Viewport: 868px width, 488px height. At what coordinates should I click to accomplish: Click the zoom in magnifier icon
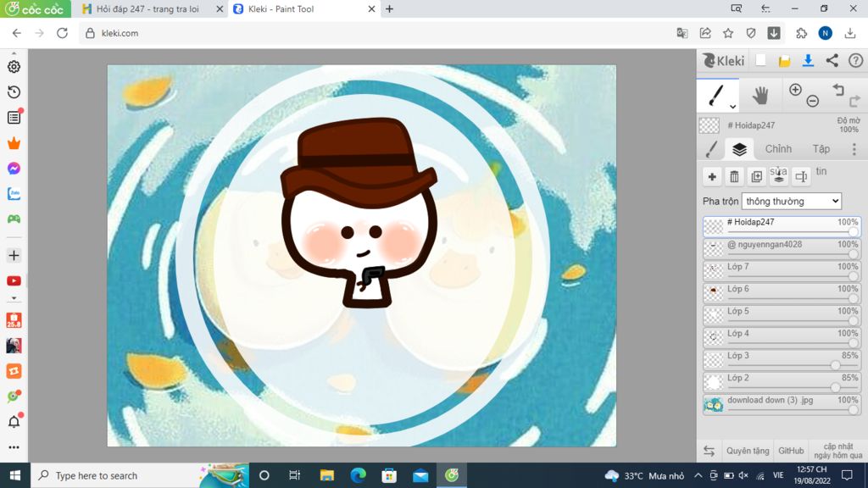[795, 90]
